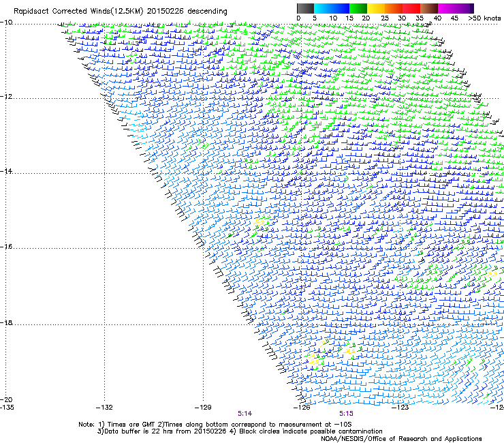
Task: Click the 'Data buffer is 22 hrs' note line
Action: point(240,431)
